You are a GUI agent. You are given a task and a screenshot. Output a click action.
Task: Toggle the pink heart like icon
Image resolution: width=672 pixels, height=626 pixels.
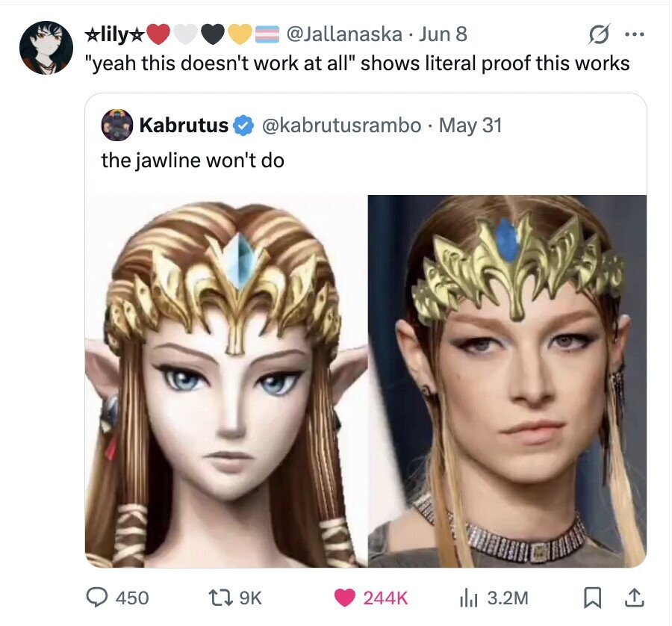345,598
